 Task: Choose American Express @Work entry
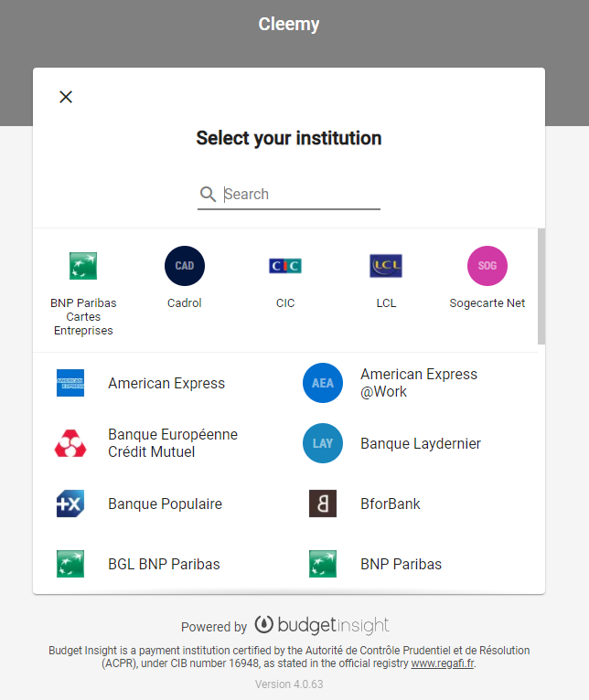point(419,383)
